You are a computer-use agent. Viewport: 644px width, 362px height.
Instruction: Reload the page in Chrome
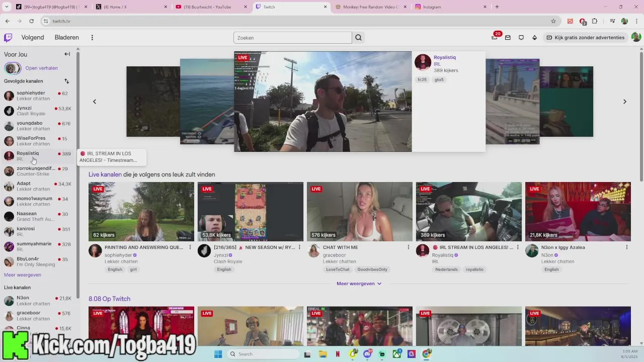pos(31,21)
